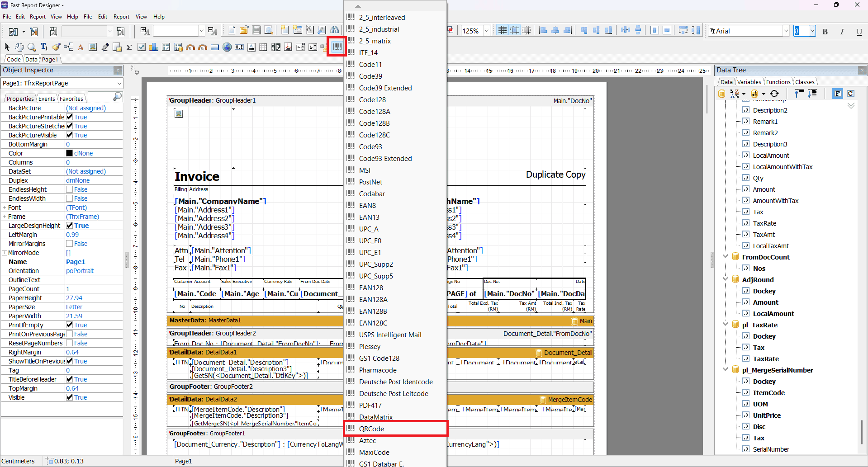Viewport: 868px width, 467px height.
Task: Expand the MirrorMode property
Action: (5, 253)
